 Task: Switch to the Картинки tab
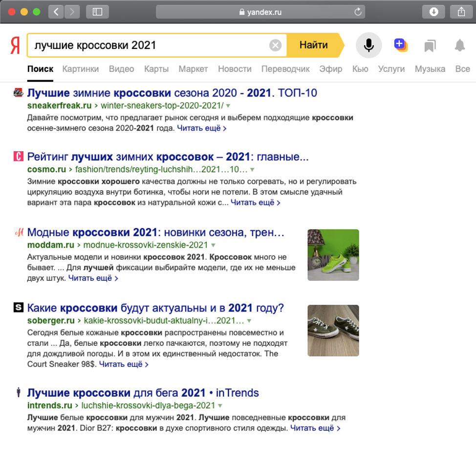coord(81,69)
